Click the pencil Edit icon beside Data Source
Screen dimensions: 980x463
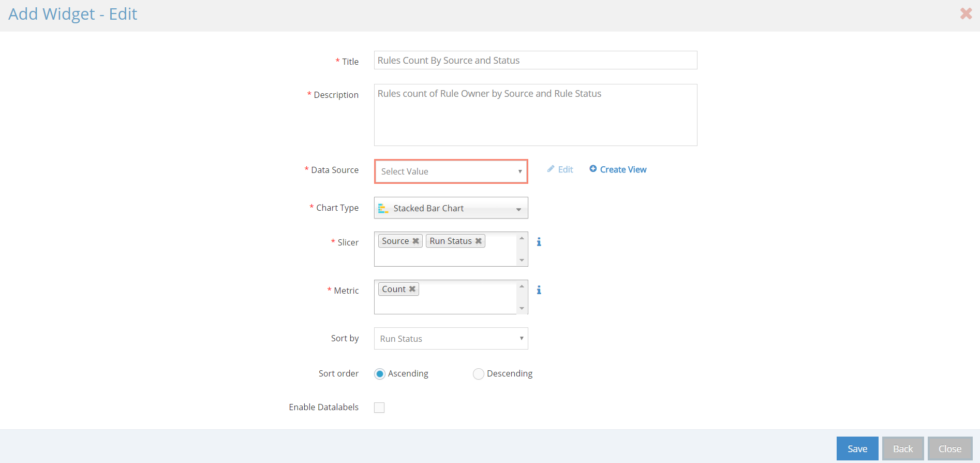point(551,169)
